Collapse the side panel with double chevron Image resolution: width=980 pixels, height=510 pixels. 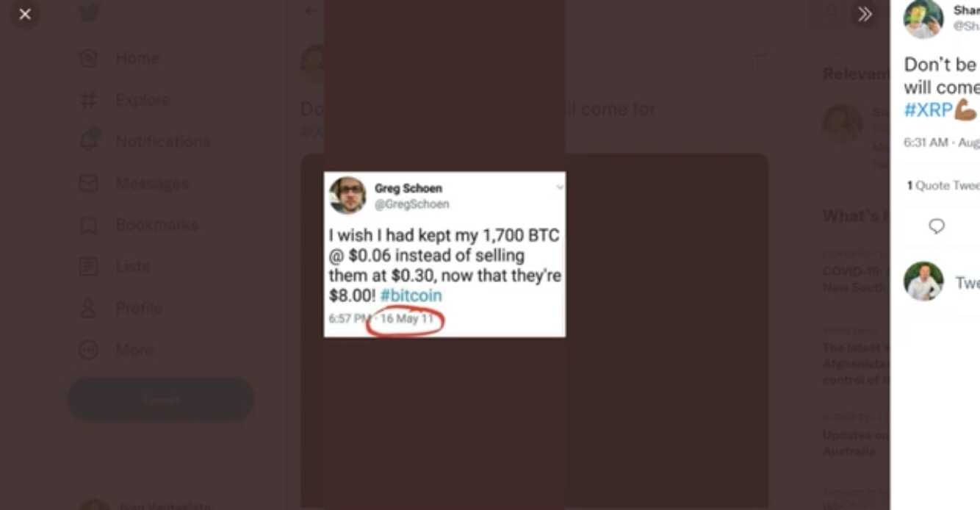click(x=865, y=15)
